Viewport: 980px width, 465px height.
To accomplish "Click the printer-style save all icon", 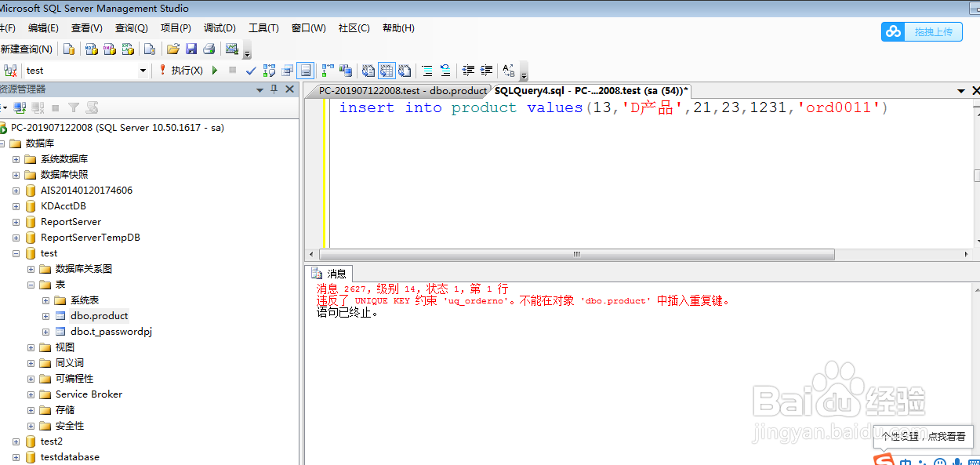I will (209, 49).
